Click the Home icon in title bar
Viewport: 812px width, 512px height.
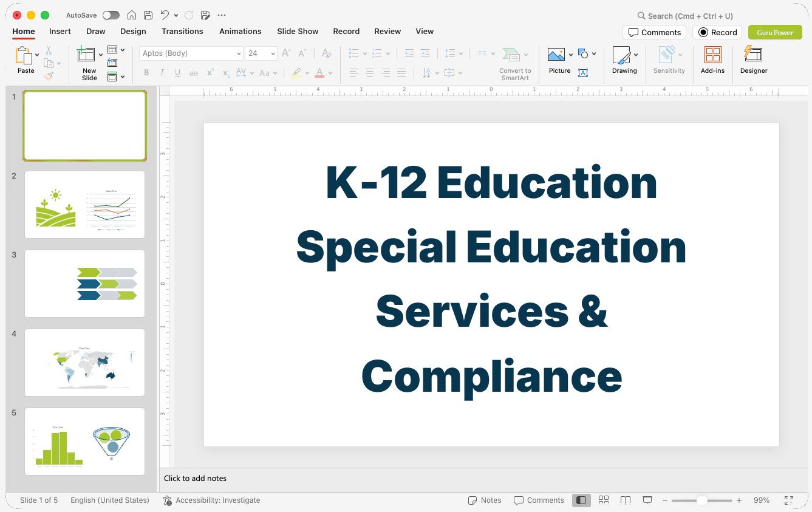coord(132,15)
